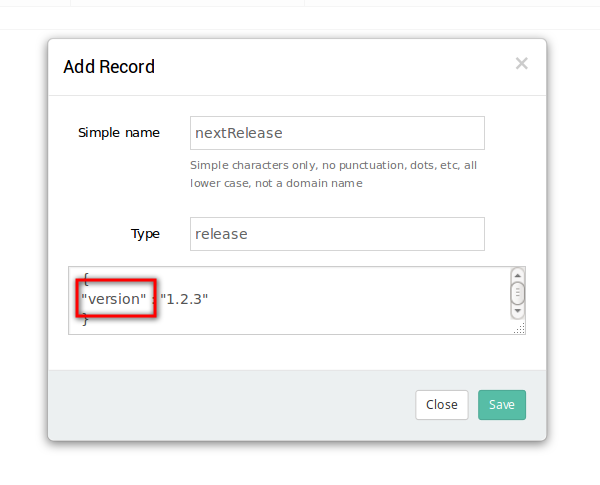Click the Add Record dialog title
600x485 pixels.
[109, 67]
